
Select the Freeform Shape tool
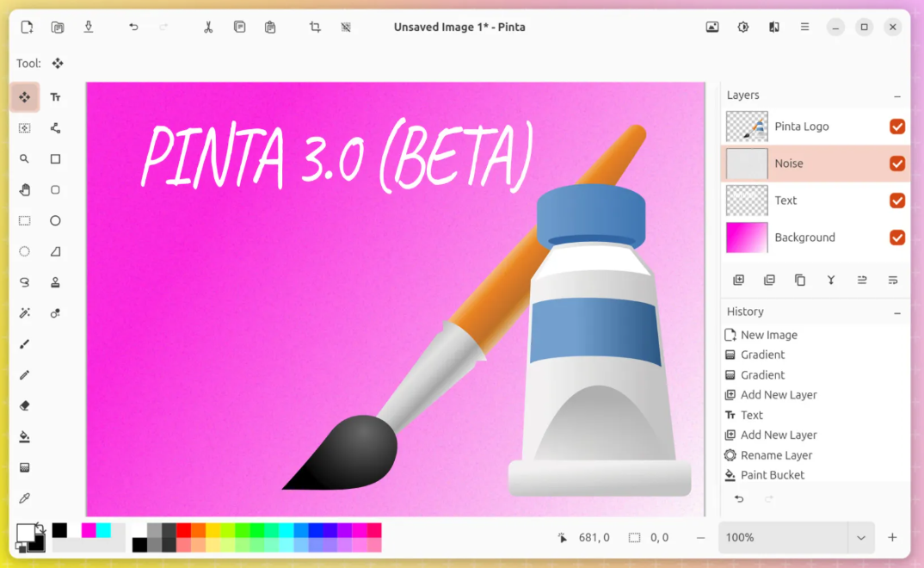coord(55,251)
